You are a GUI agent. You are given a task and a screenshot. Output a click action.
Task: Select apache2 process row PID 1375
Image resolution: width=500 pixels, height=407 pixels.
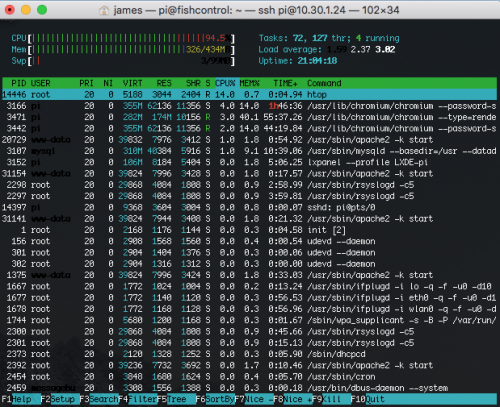point(249,275)
